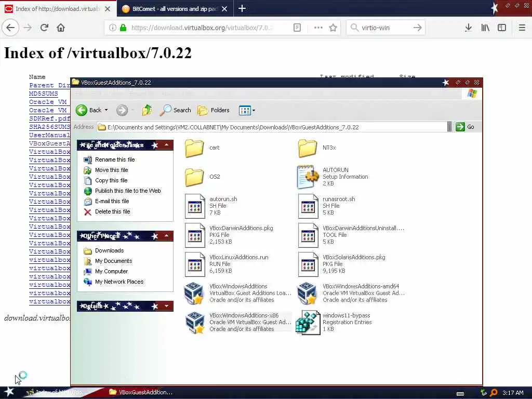The image size is (532, 399).
Task: Open page actions three-dot menu
Action: [318, 28]
